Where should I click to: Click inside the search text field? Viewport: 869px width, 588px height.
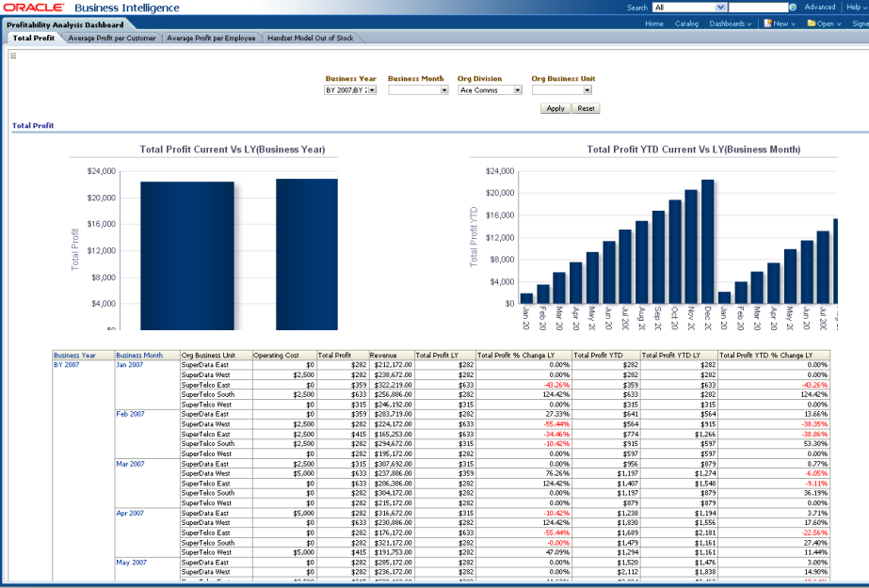pyautogui.click(x=758, y=8)
